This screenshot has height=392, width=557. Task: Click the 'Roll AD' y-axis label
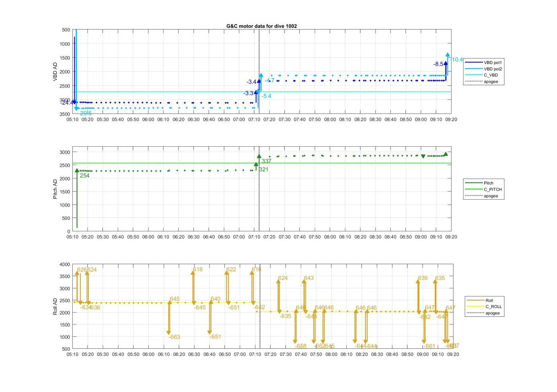tap(55, 306)
